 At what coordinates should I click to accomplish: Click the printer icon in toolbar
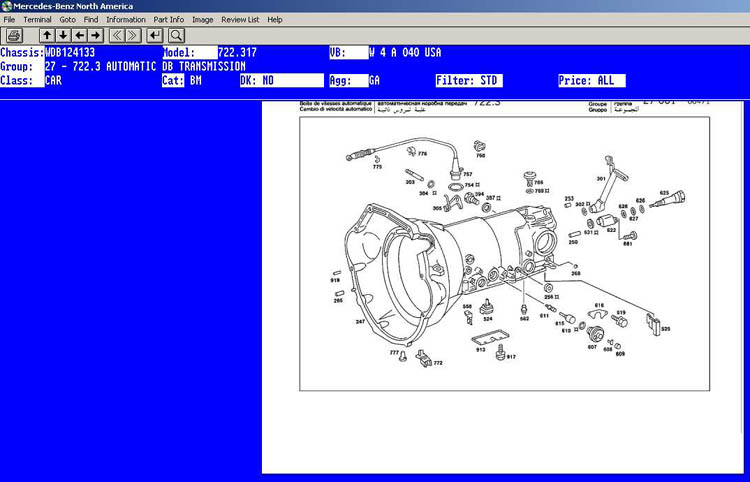pos(14,35)
